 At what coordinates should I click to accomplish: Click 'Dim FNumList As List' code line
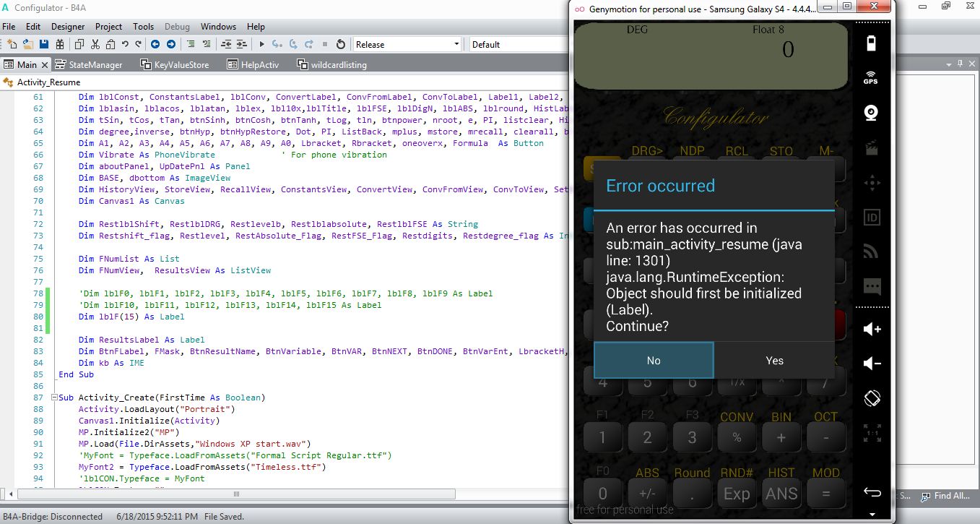[129, 259]
